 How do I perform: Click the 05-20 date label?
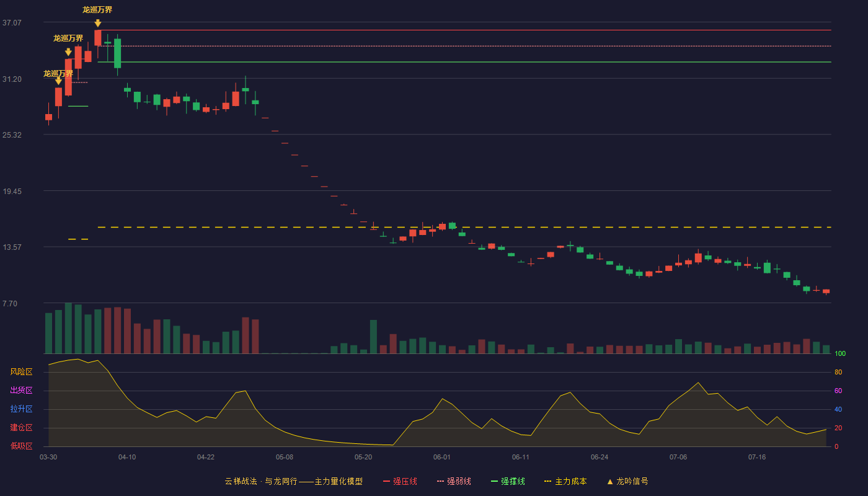(363, 457)
